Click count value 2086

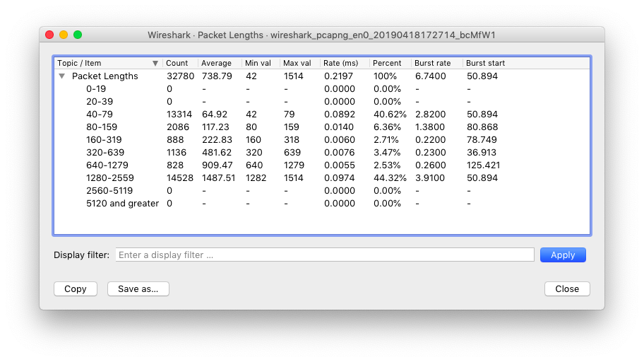(178, 127)
